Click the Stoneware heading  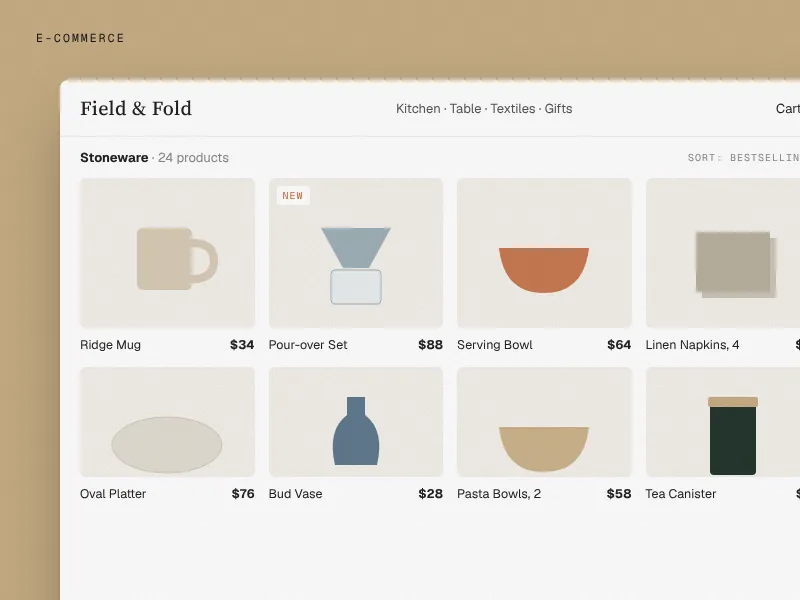pyautogui.click(x=114, y=158)
